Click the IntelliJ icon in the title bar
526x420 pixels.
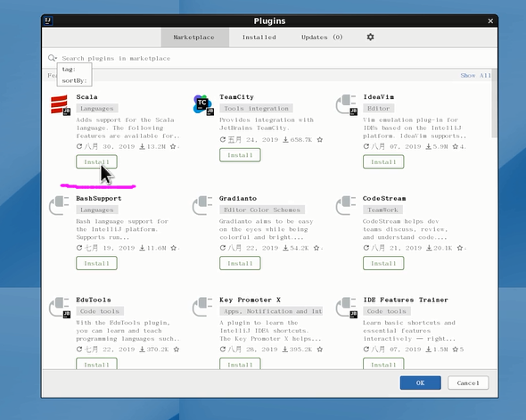[x=48, y=21]
